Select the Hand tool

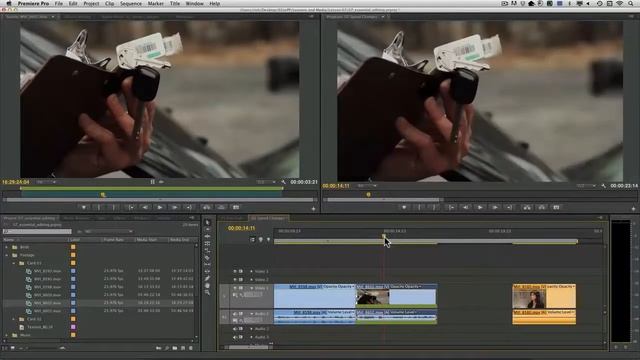click(207, 285)
